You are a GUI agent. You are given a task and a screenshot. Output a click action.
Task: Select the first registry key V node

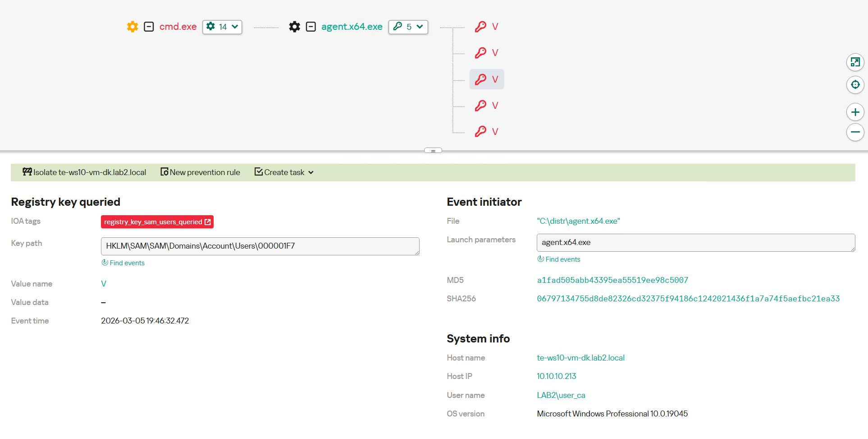click(487, 27)
